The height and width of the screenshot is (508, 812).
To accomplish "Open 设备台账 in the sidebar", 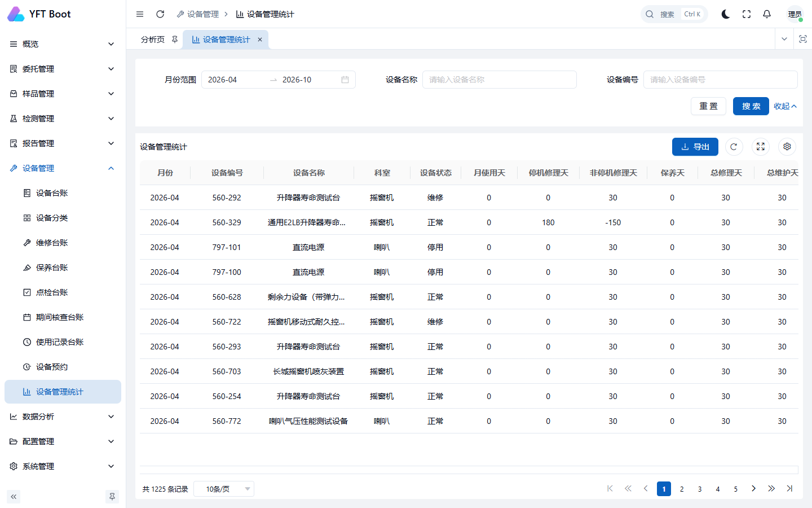I will coord(63,193).
